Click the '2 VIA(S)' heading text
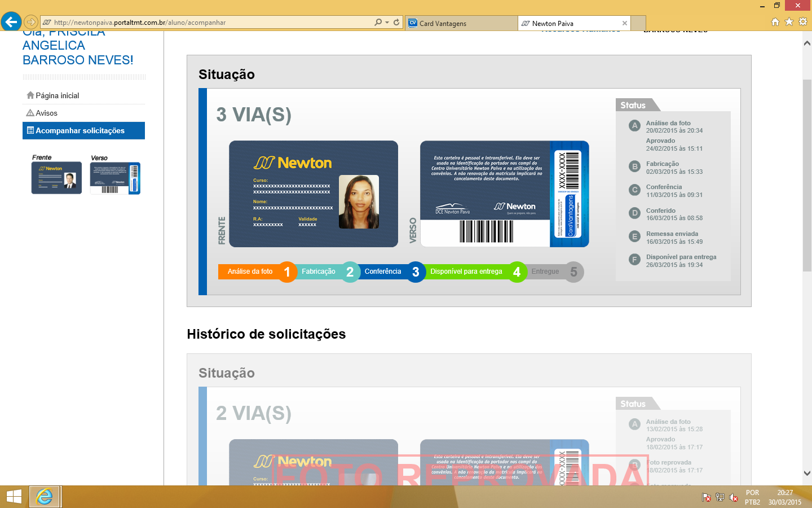The width and height of the screenshot is (812, 508). pyautogui.click(x=254, y=413)
